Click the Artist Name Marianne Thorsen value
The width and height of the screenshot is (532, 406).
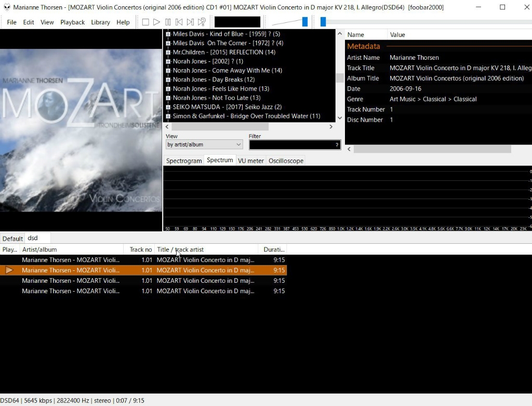(414, 58)
